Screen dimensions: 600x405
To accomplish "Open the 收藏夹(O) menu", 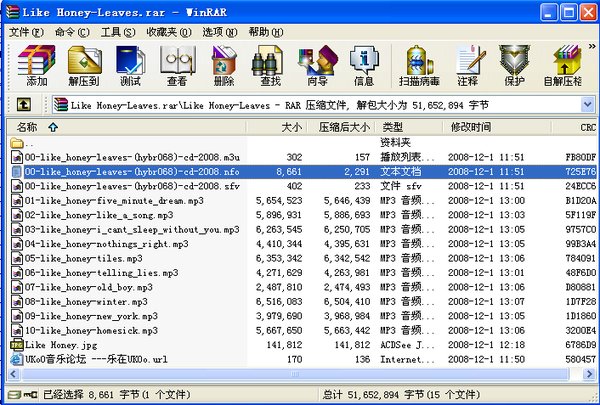I will [169, 32].
